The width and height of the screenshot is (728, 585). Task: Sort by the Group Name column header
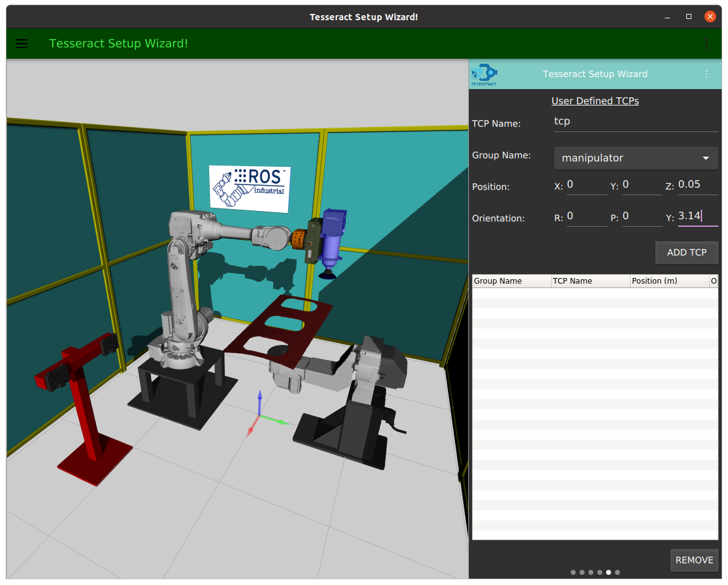(x=511, y=281)
